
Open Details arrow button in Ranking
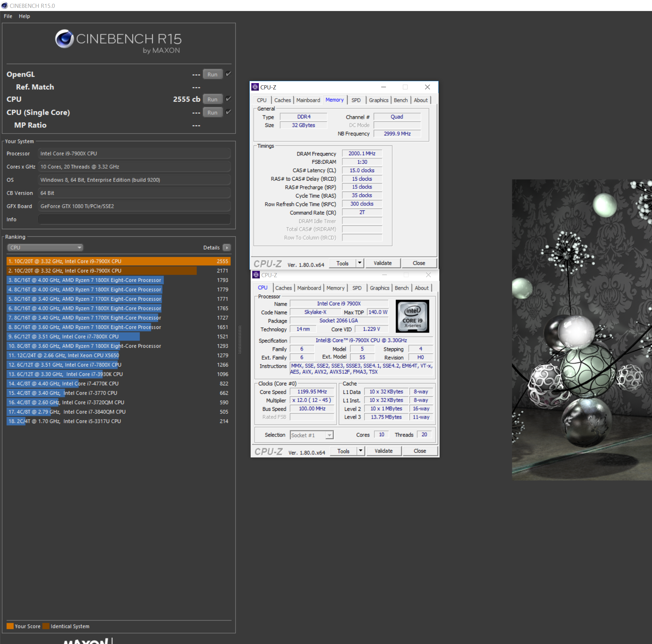click(227, 247)
